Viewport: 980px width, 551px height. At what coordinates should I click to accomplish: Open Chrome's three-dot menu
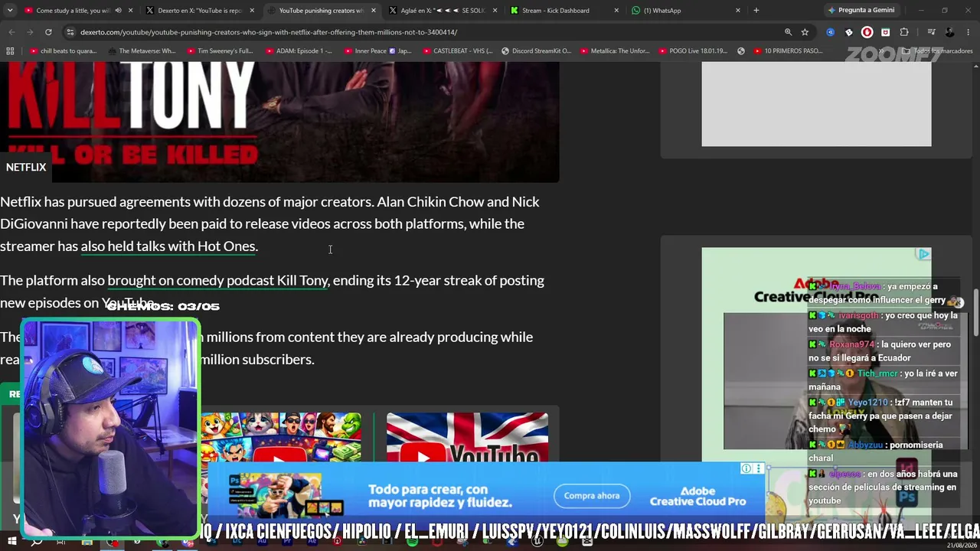click(x=969, y=32)
